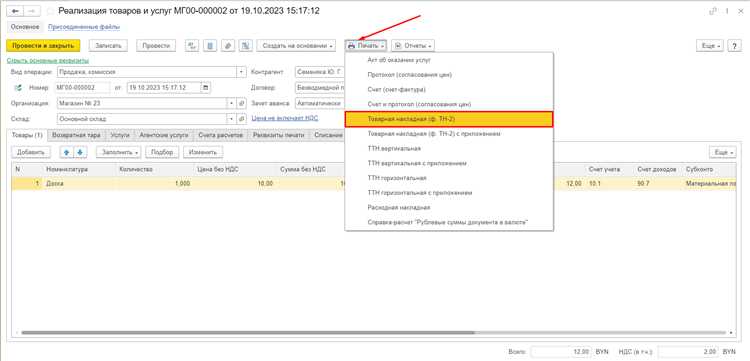Expand the Создать на основании dropdown

pos(298,46)
